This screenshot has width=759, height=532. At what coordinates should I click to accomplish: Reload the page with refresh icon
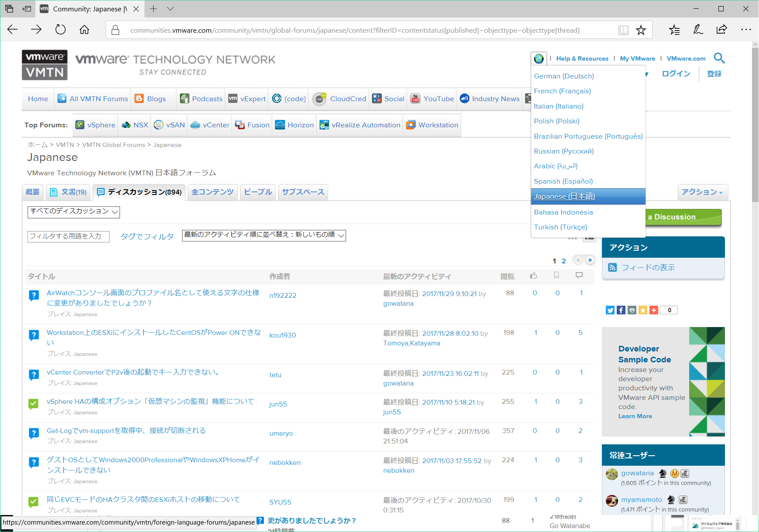60,30
